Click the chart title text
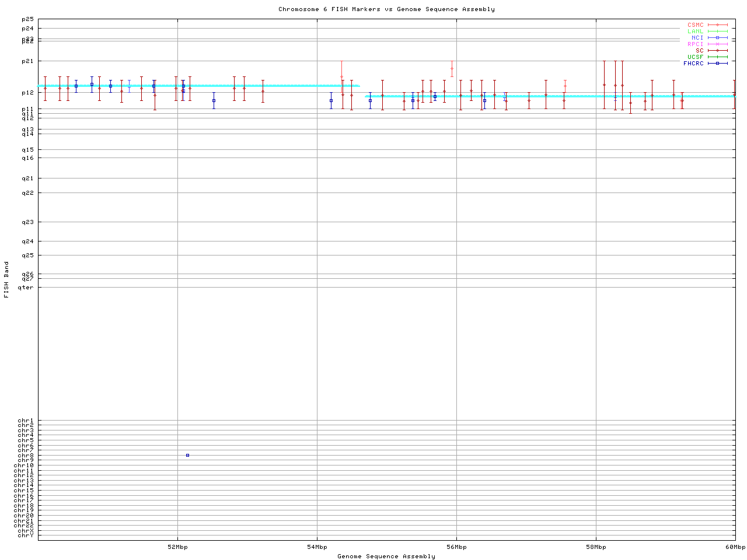 click(x=386, y=9)
